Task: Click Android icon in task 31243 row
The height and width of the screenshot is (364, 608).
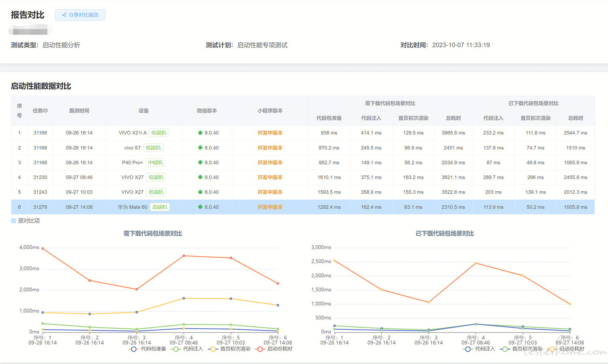Action: [x=200, y=192]
